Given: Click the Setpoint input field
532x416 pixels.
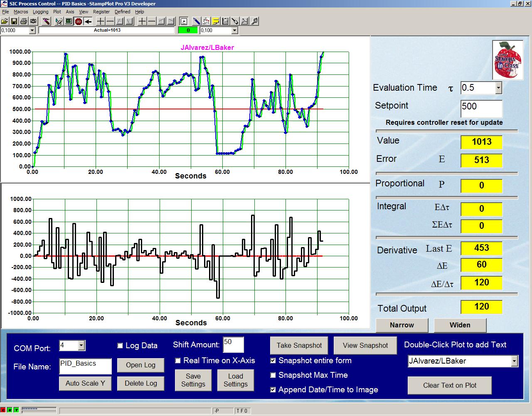Looking at the screenshot, I should click(481, 109).
